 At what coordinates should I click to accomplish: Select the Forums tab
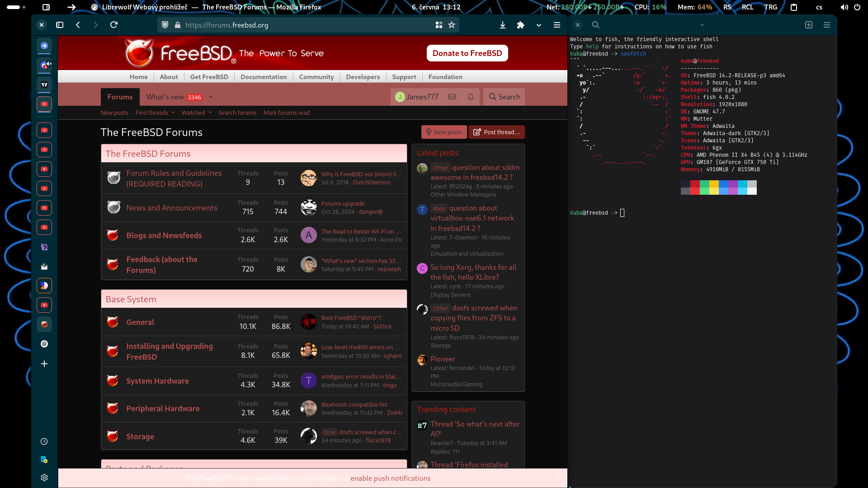pos(120,97)
